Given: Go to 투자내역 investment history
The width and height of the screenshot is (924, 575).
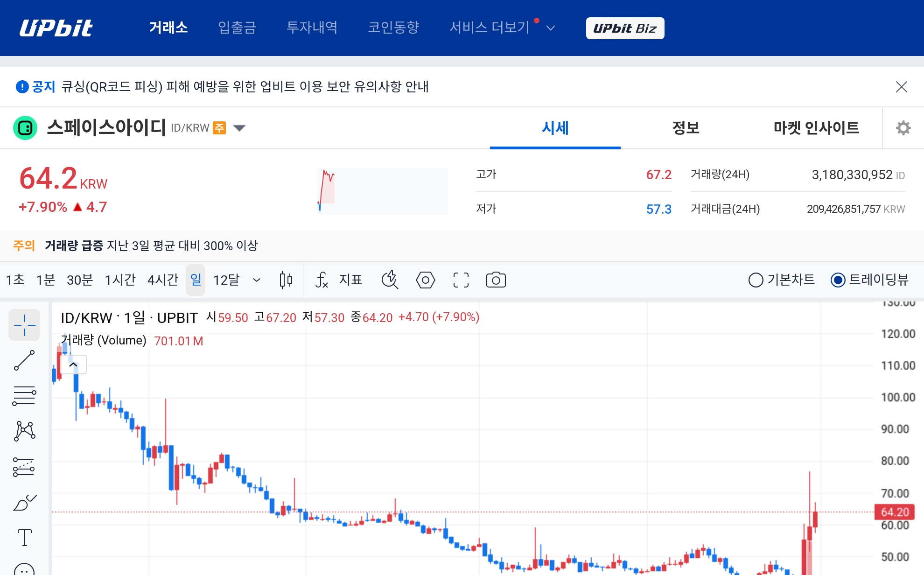Looking at the screenshot, I should click(x=312, y=28).
